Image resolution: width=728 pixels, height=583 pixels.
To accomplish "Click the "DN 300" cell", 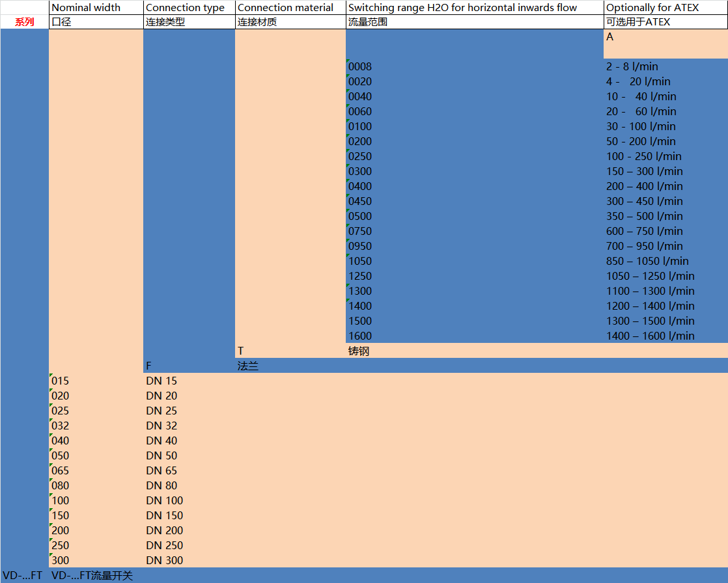I will click(x=188, y=560).
